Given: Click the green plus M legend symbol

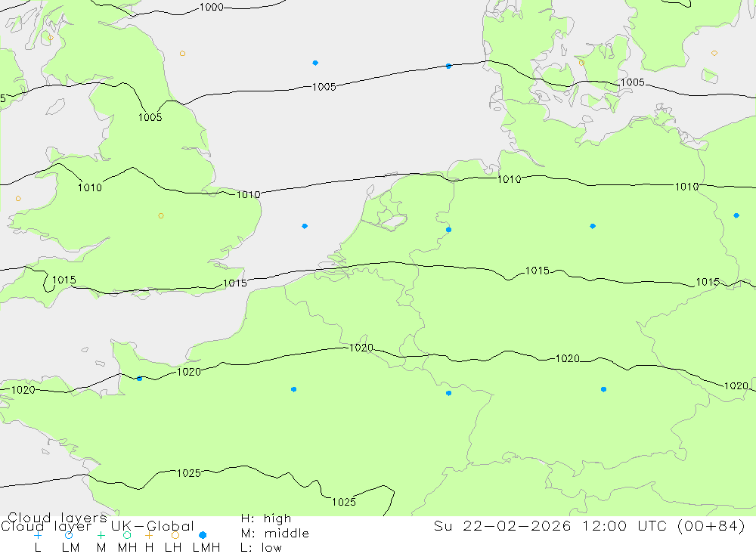Looking at the screenshot, I should [101, 535].
